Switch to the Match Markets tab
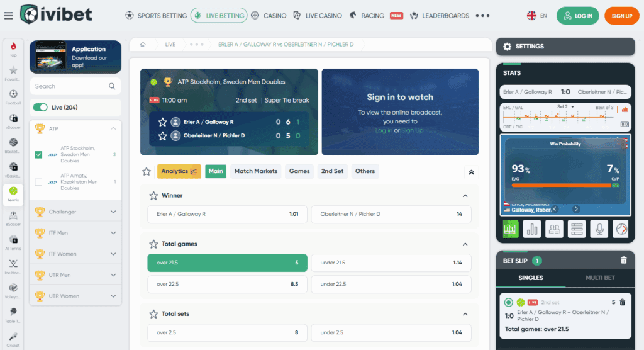 [x=255, y=171]
